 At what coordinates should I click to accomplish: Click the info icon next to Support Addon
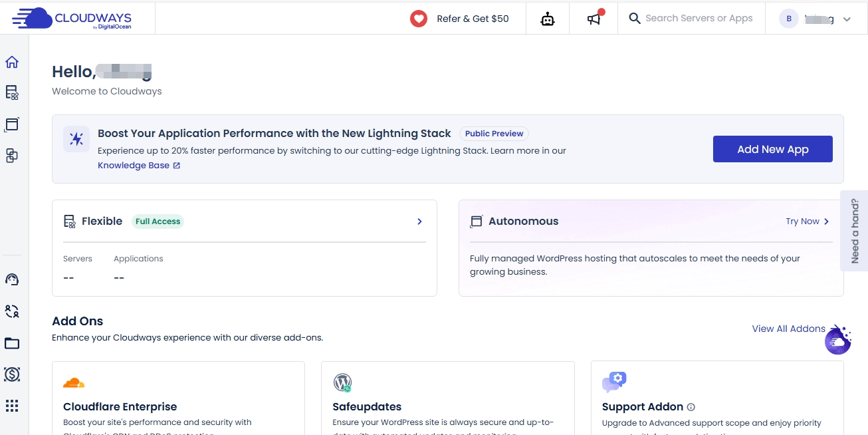tap(691, 407)
